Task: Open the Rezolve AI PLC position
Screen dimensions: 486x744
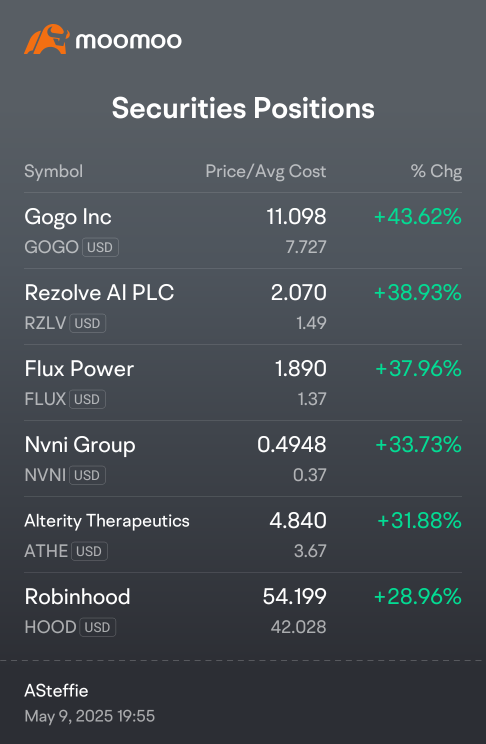Action: coord(243,307)
